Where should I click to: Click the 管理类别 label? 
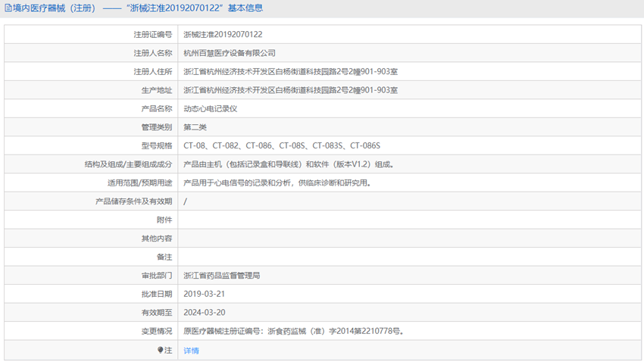(x=157, y=127)
